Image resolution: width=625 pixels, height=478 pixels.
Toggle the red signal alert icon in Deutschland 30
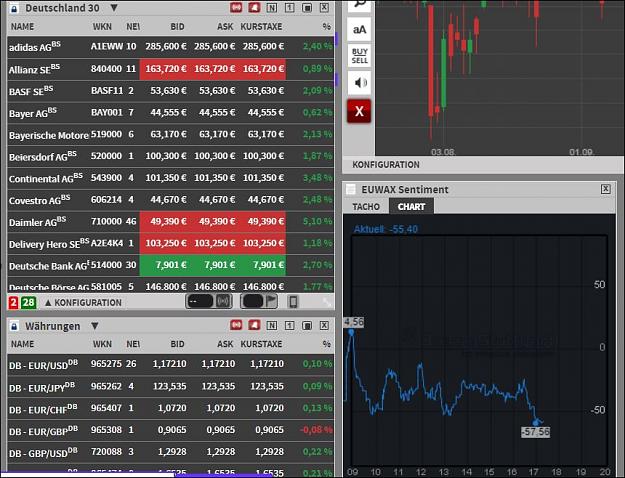coord(236,8)
